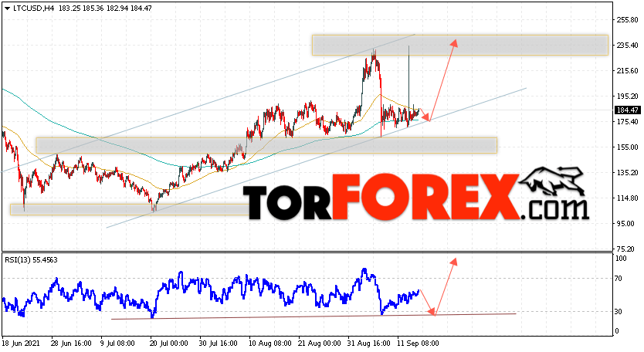644x352 pixels.
Task: Select the 235.40 price axis label
Action: [x=628, y=46]
